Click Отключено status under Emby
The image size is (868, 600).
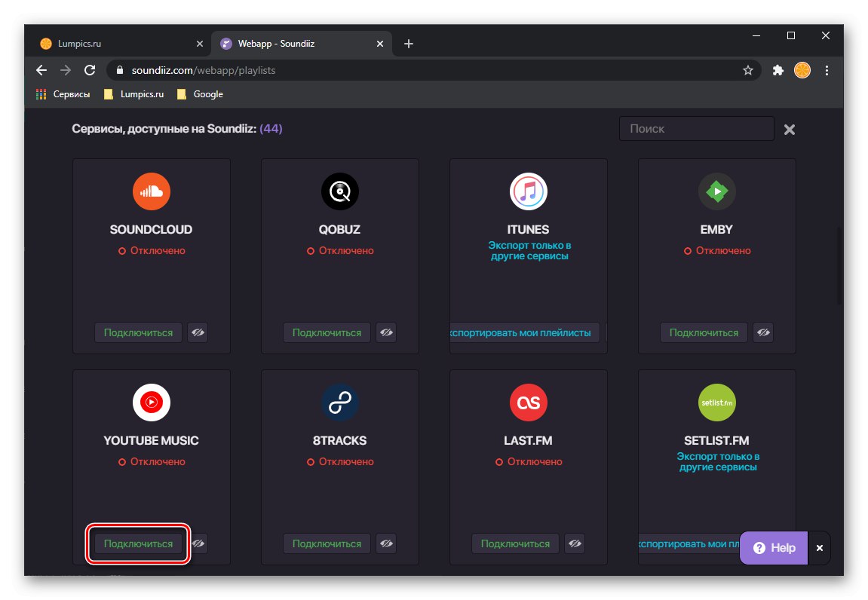coord(717,251)
